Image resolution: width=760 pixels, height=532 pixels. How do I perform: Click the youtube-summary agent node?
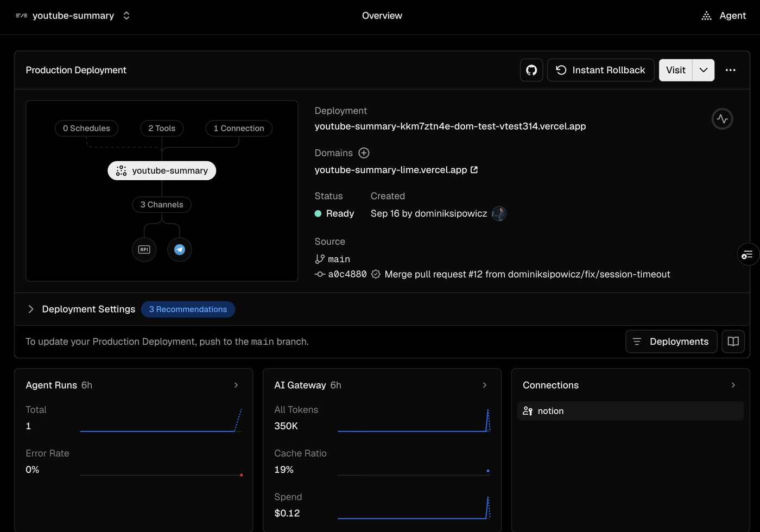162,170
